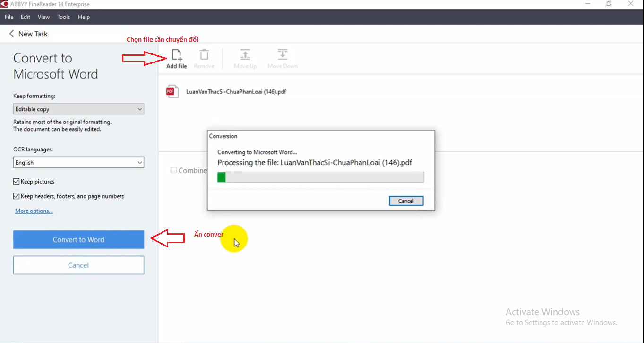Select LuanVanThacSi-ChuaPhanLoai (146).pdf file name
The height and width of the screenshot is (343, 644).
point(236,92)
